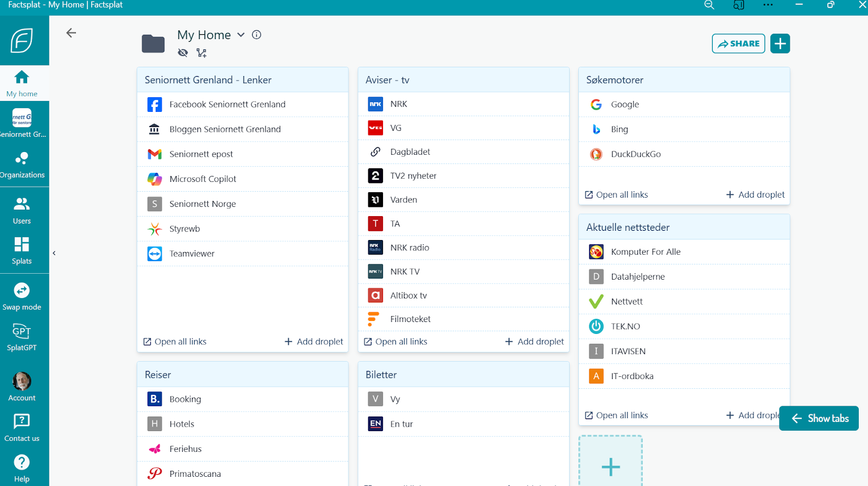The image size is (868, 486).
Task: Go to My home in sidebar
Action: click(x=22, y=84)
